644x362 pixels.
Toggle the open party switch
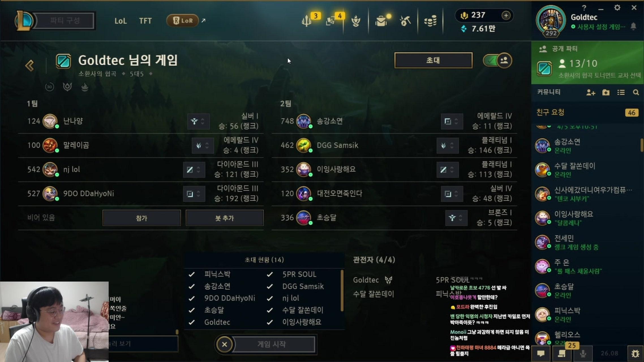(497, 61)
